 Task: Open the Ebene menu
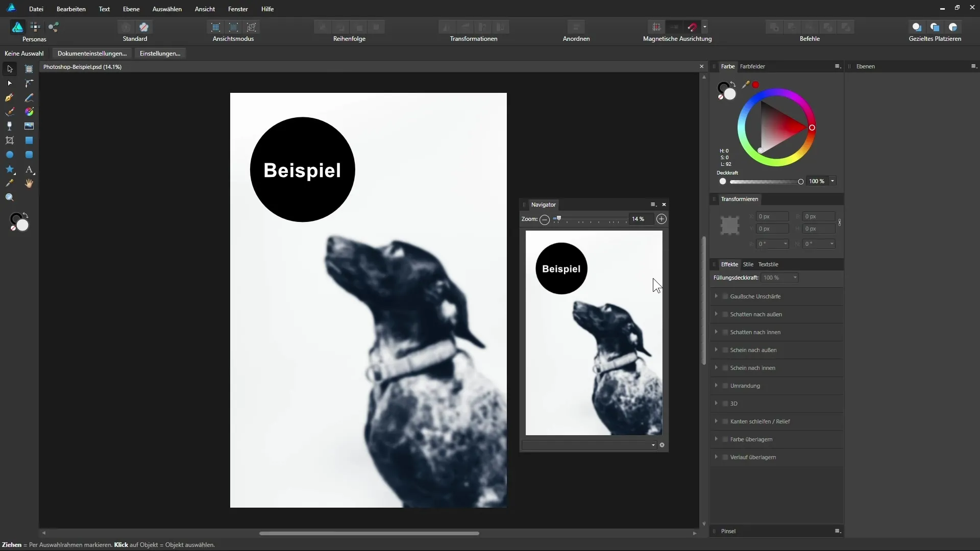(131, 9)
